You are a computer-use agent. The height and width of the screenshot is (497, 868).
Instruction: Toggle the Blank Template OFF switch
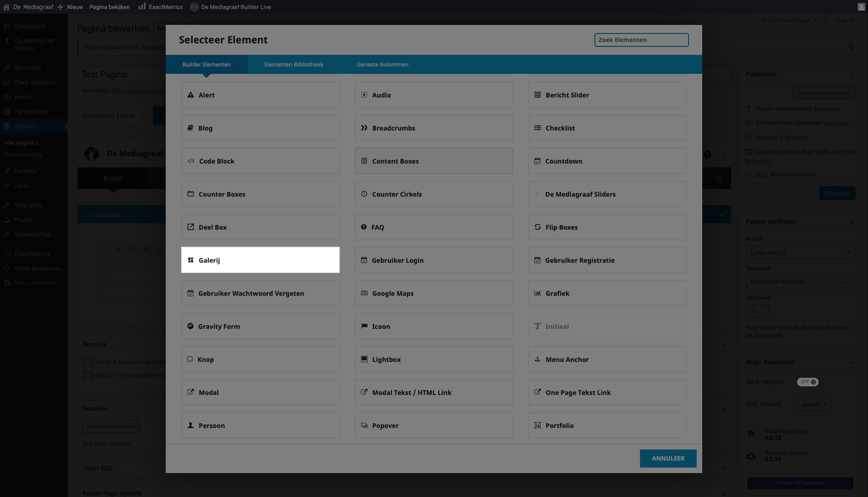click(x=807, y=382)
